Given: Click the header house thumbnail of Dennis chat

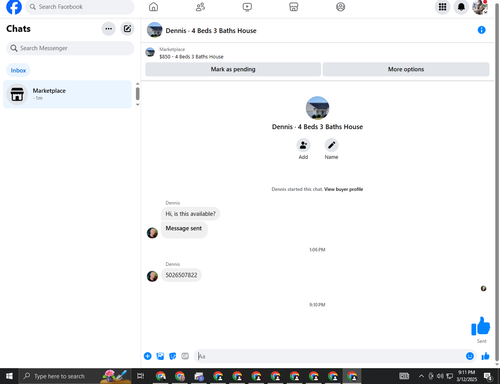Looking at the screenshot, I should click(x=154, y=30).
